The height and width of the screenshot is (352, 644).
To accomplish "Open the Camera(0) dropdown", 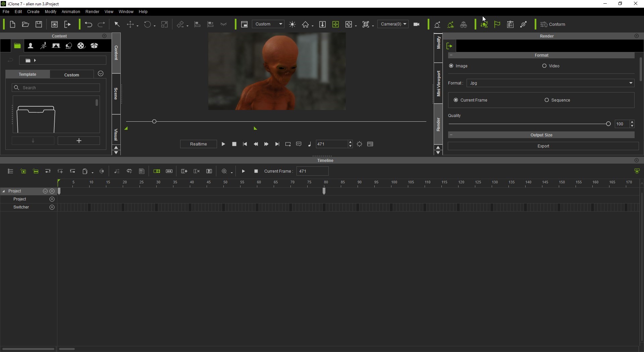I will (x=393, y=24).
